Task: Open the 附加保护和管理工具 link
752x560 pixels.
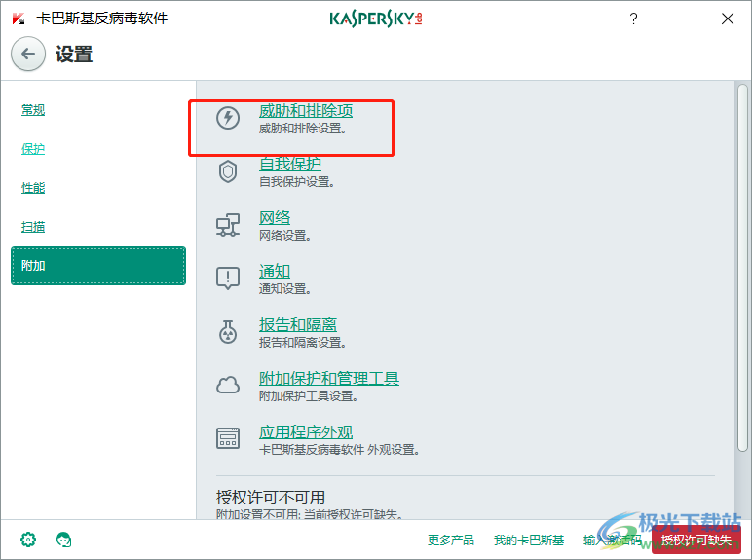Action: 329,378
